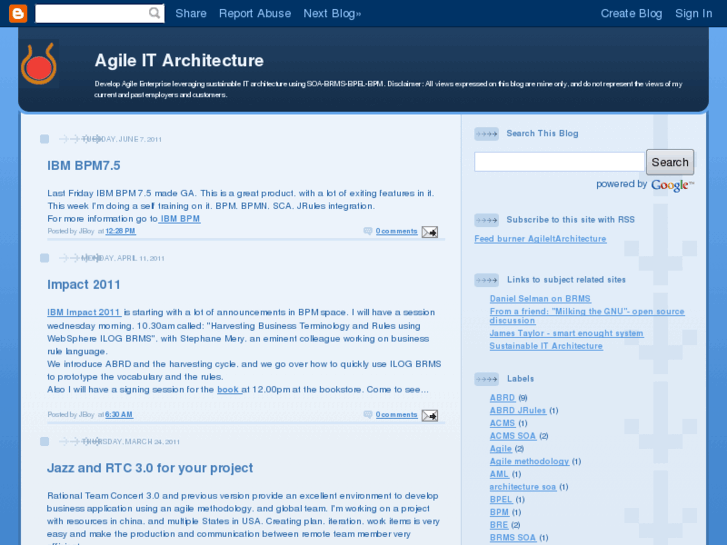Screen dimensions: 727x545
Task: Select the AML label
Action: 499,474
